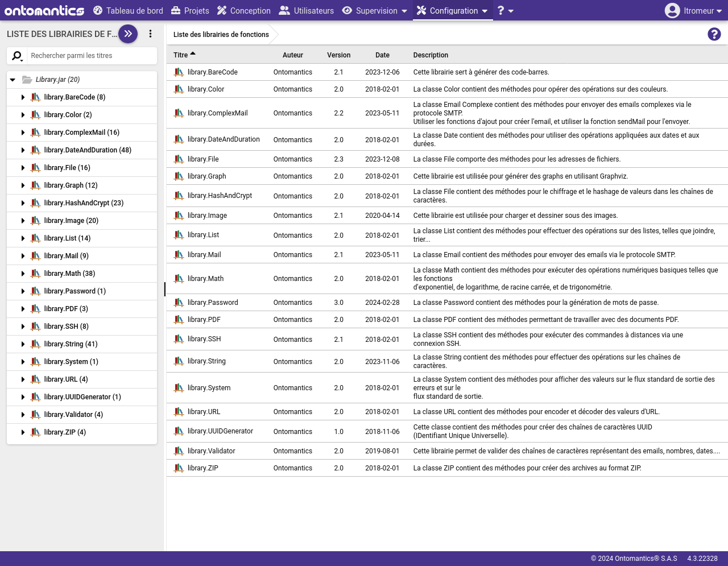Click the library.Password icon in the table

pos(179,303)
